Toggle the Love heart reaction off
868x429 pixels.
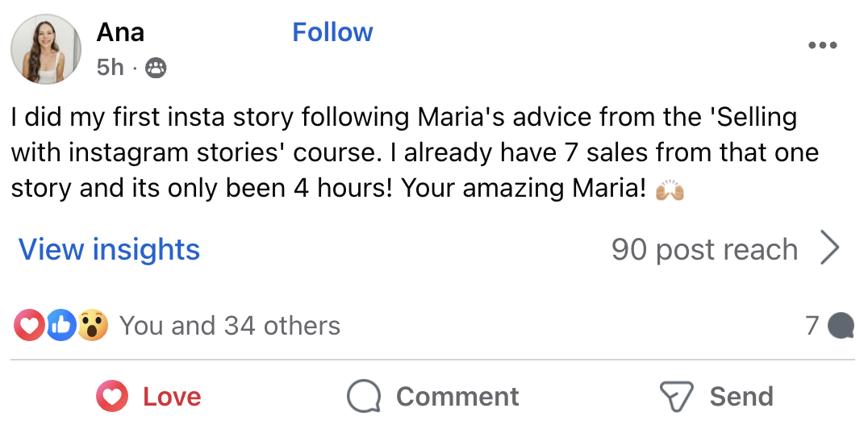click(112, 397)
